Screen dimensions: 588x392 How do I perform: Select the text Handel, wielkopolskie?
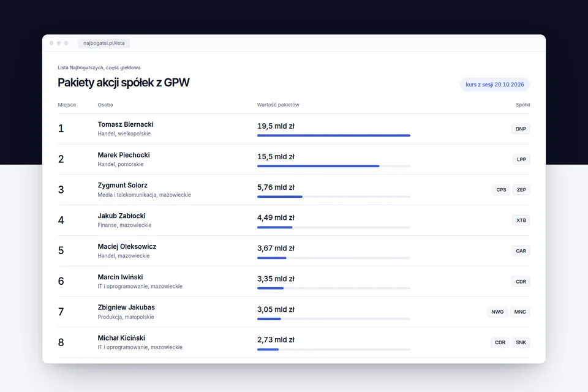pyautogui.click(x=124, y=134)
